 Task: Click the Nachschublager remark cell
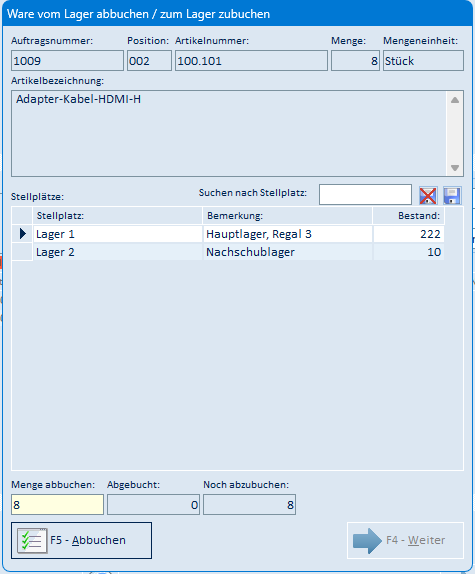coord(287,252)
